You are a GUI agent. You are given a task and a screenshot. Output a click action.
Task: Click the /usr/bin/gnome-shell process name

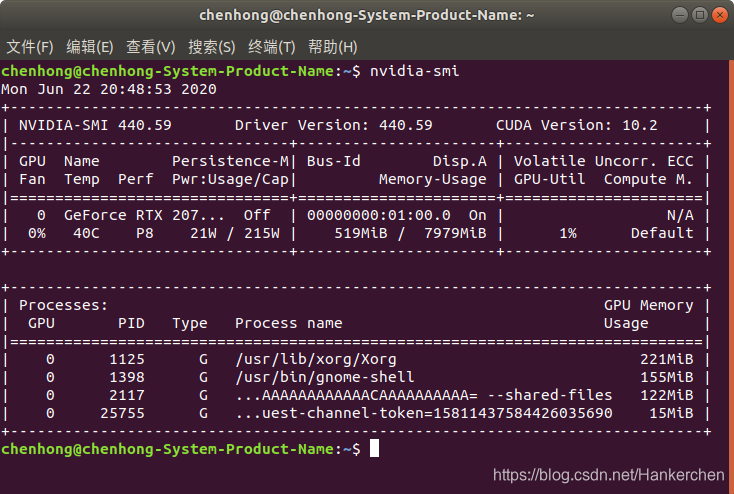324,377
